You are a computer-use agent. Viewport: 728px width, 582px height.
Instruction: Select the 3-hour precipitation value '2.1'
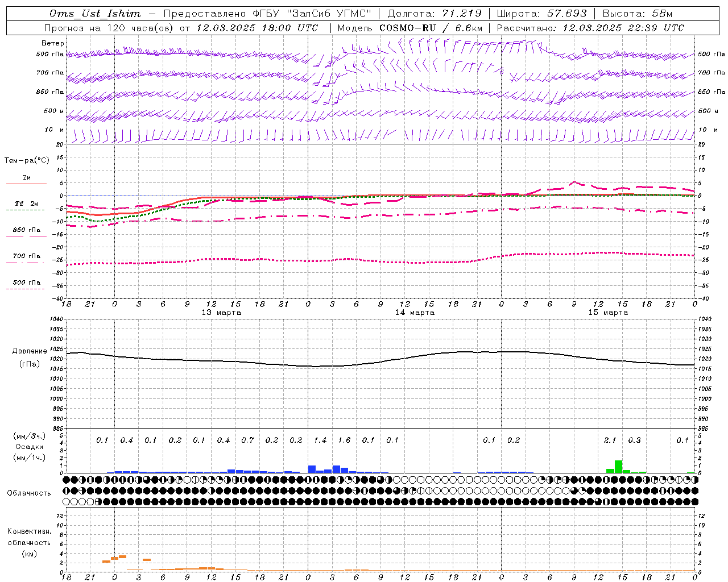(610, 440)
